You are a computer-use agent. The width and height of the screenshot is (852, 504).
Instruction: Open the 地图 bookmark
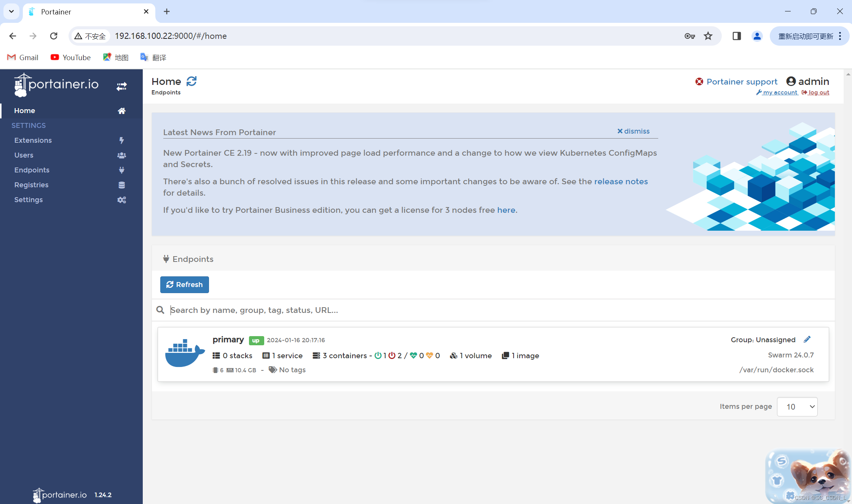pos(116,57)
